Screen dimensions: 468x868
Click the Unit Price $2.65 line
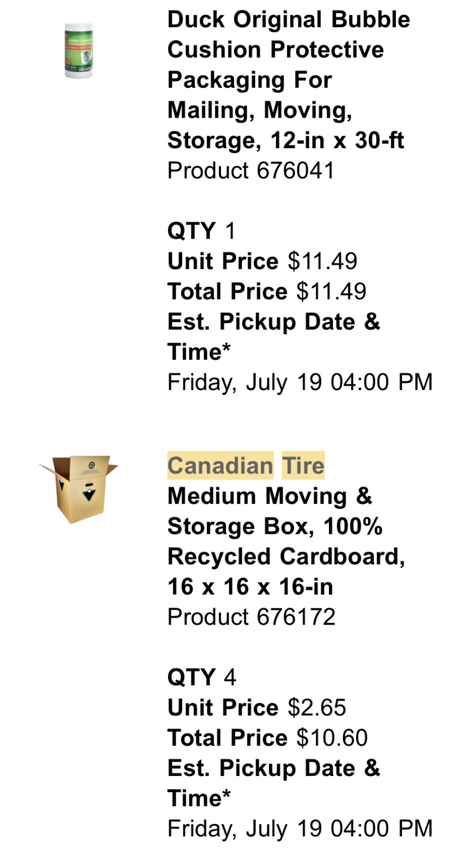point(257,707)
